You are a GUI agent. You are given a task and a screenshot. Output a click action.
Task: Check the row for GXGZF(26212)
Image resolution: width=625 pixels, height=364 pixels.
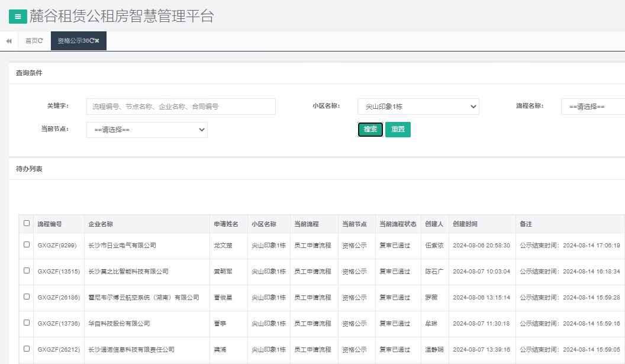coord(25,350)
